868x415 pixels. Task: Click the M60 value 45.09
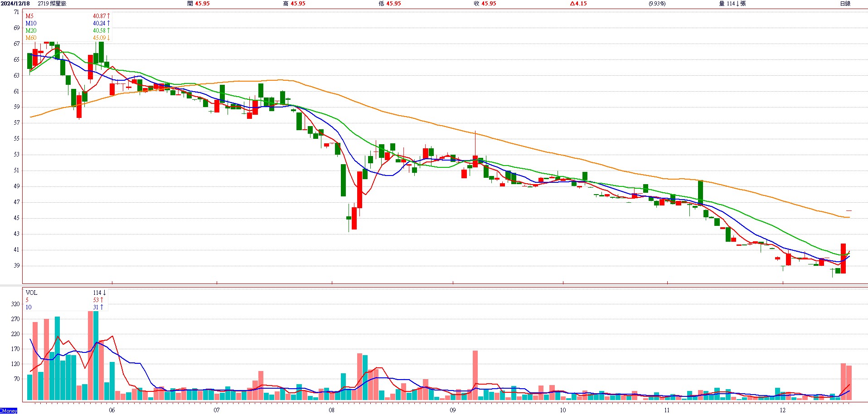coord(99,38)
